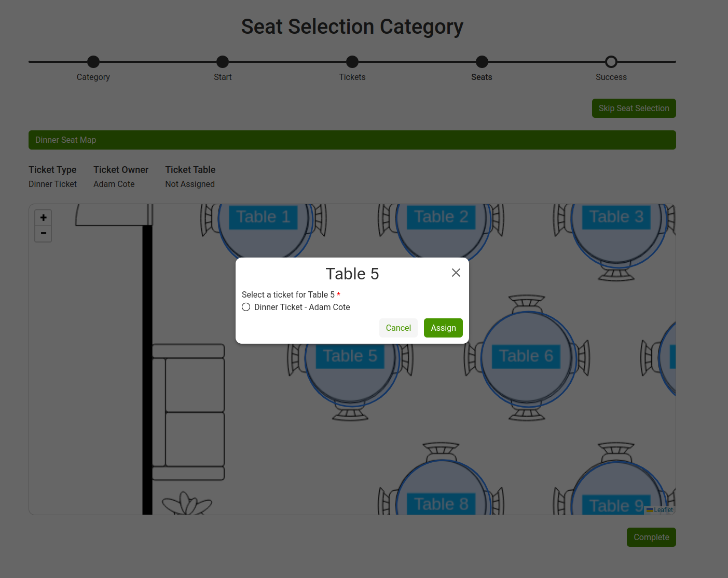Zoom in on the seat map
The height and width of the screenshot is (578, 728).
(x=43, y=218)
